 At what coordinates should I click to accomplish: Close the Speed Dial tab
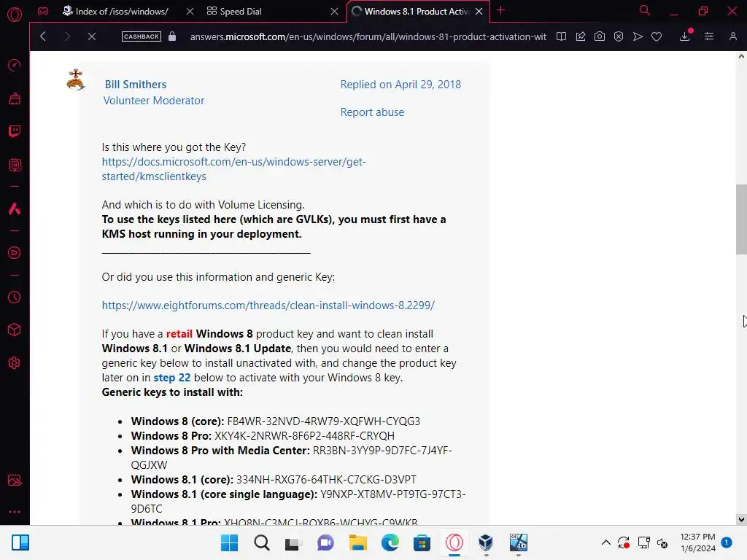(x=334, y=11)
